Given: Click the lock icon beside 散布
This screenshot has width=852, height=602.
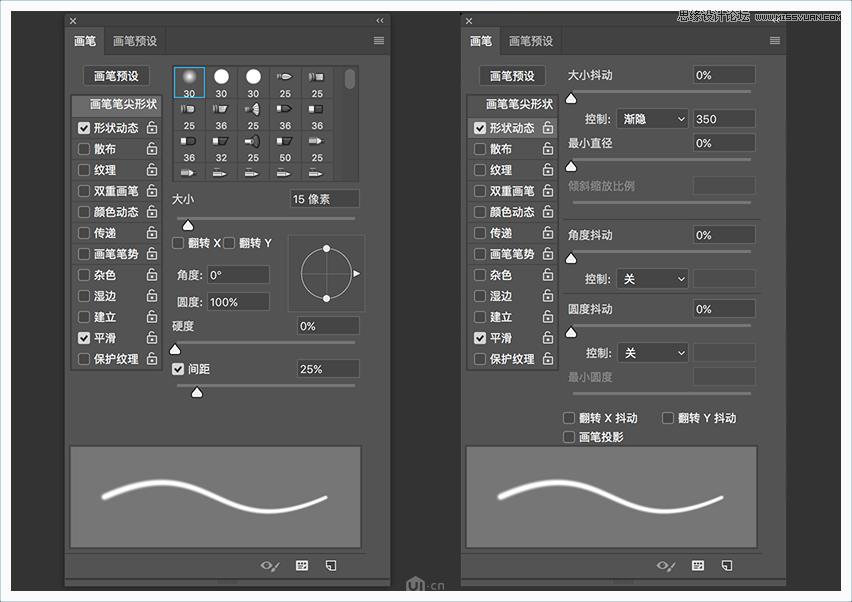Looking at the screenshot, I should (x=150, y=148).
